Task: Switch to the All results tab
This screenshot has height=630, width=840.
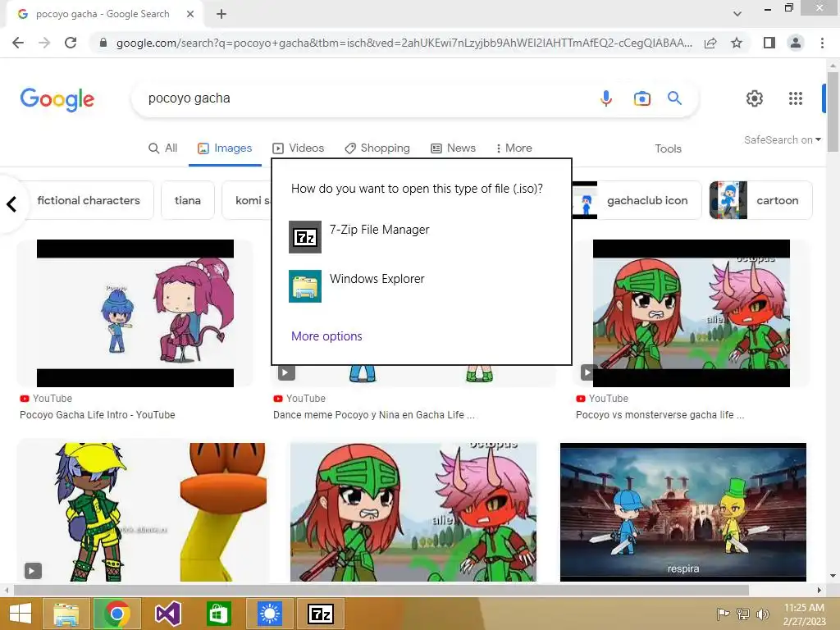Action: click(163, 148)
